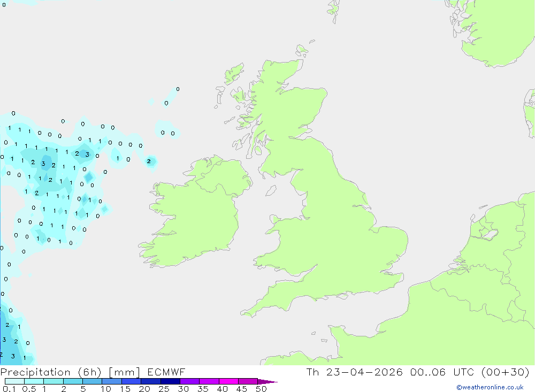The image size is (535, 392).
Task: Click the legend label '40'
Action: click(x=222, y=389)
